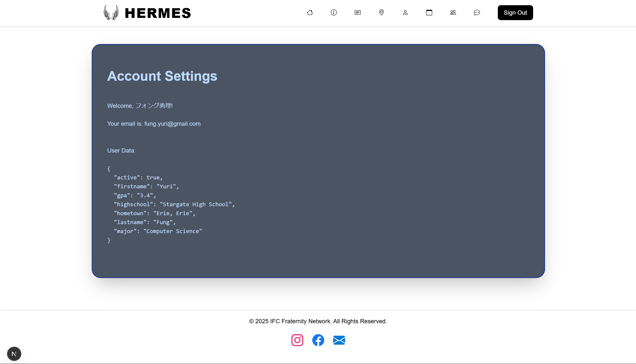Click the User Data JSON block
The width and height of the screenshot is (636, 364).
(171, 204)
